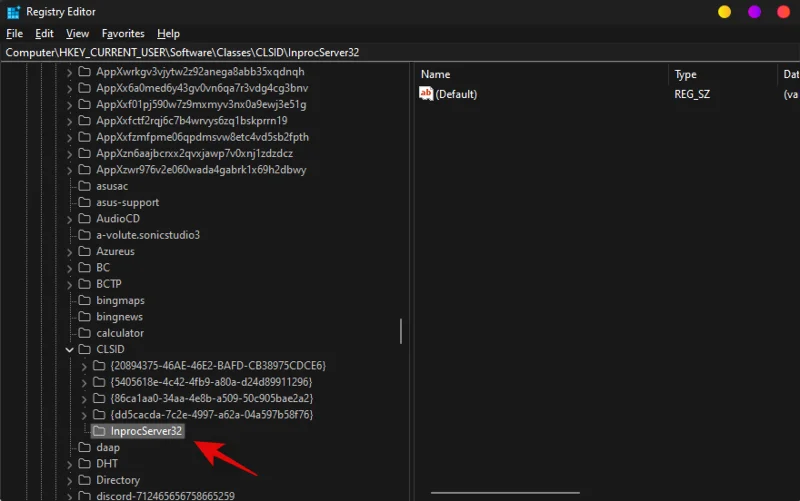Select the {5405618e-4c42-4fb9-a80a-d24d89911296} key

(x=211, y=382)
